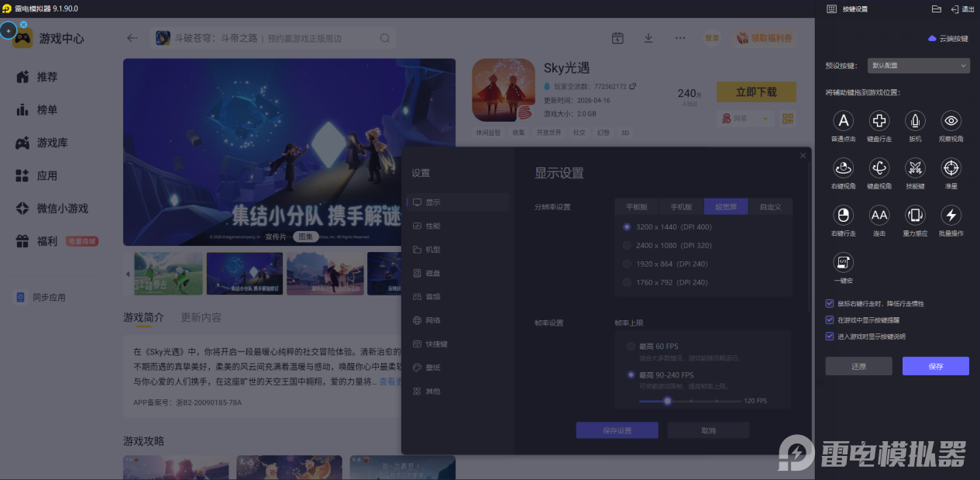Click the QR code icon beside download
The height and width of the screenshot is (480, 980).
click(789, 119)
